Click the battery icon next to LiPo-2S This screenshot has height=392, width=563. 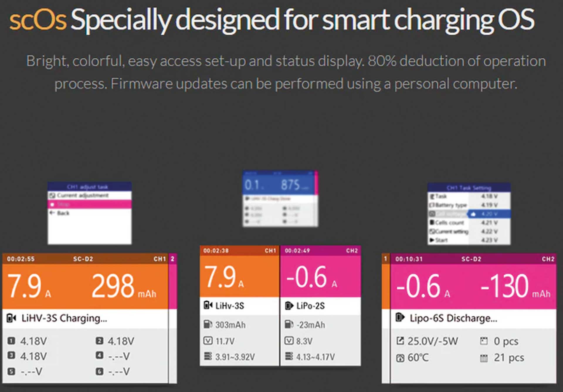[289, 306]
